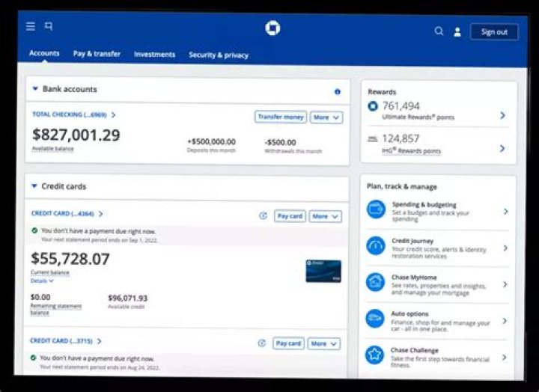
Task: Open More dropdown for Total Checking
Action: pyautogui.click(x=326, y=117)
